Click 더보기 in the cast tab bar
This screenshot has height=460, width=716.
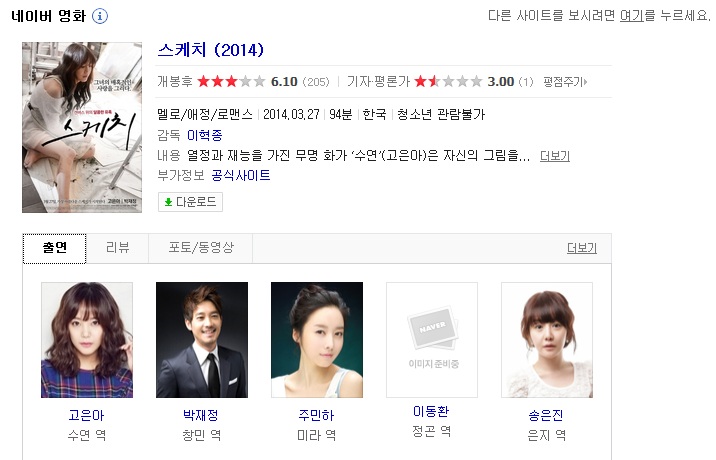tap(582, 248)
